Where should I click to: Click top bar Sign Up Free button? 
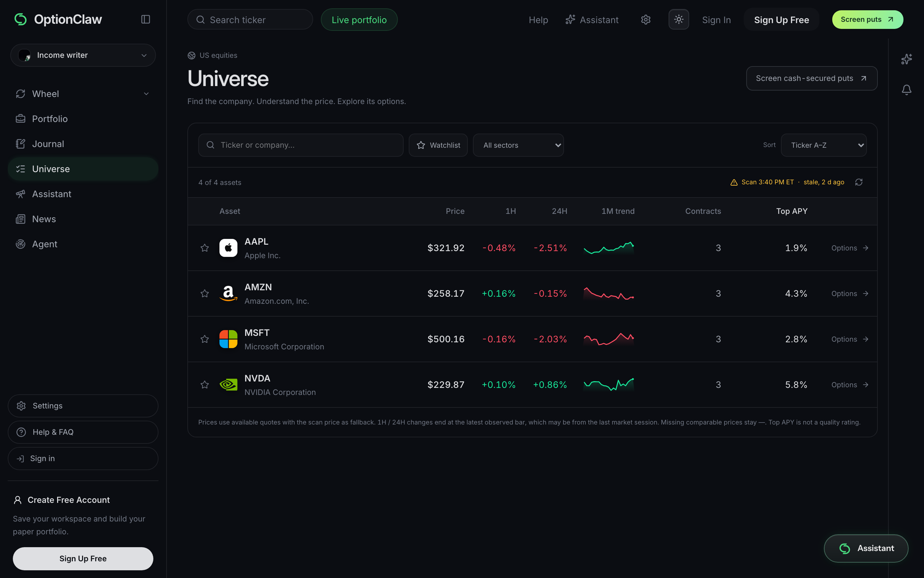click(781, 20)
